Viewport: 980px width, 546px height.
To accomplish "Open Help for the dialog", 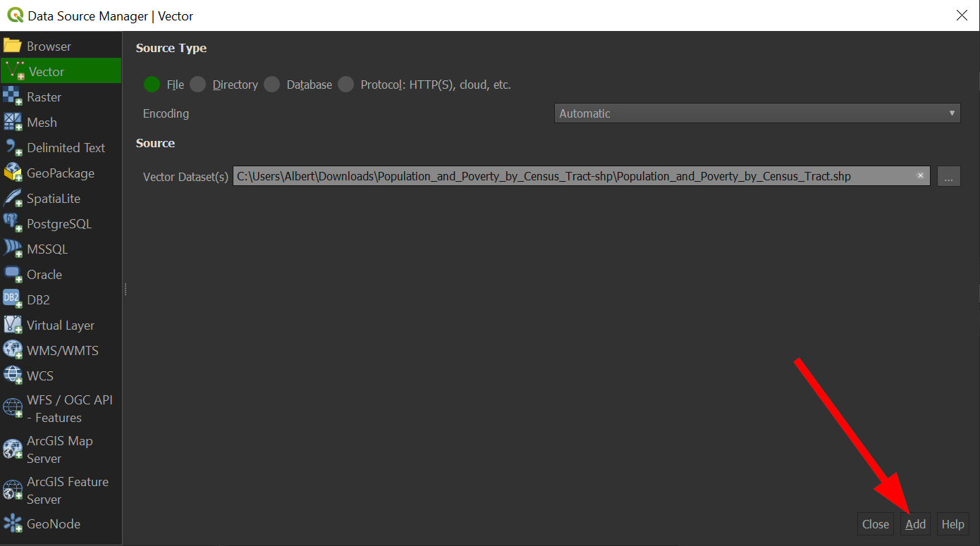I will coord(953,524).
